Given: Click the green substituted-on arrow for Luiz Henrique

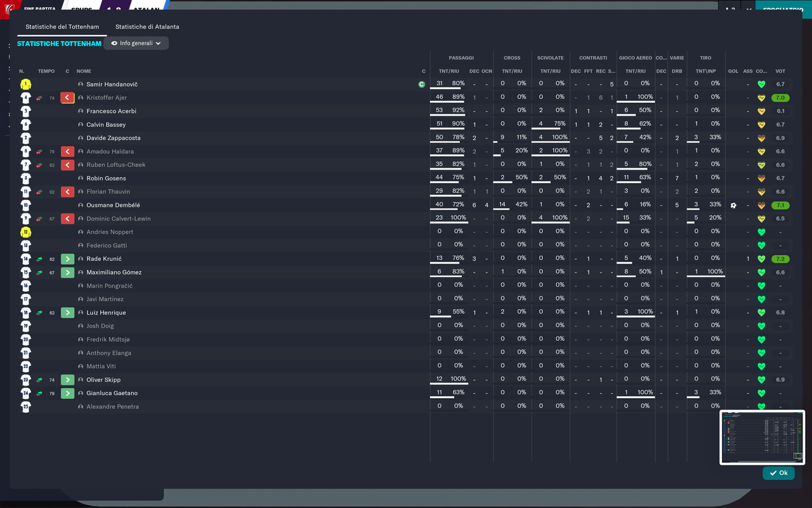Looking at the screenshot, I should coord(68,313).
